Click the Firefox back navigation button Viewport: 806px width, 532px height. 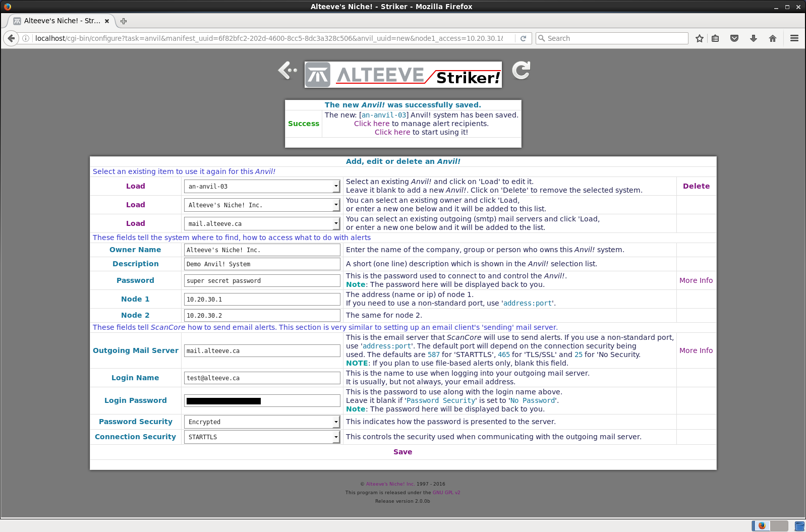tap(11, 38)
